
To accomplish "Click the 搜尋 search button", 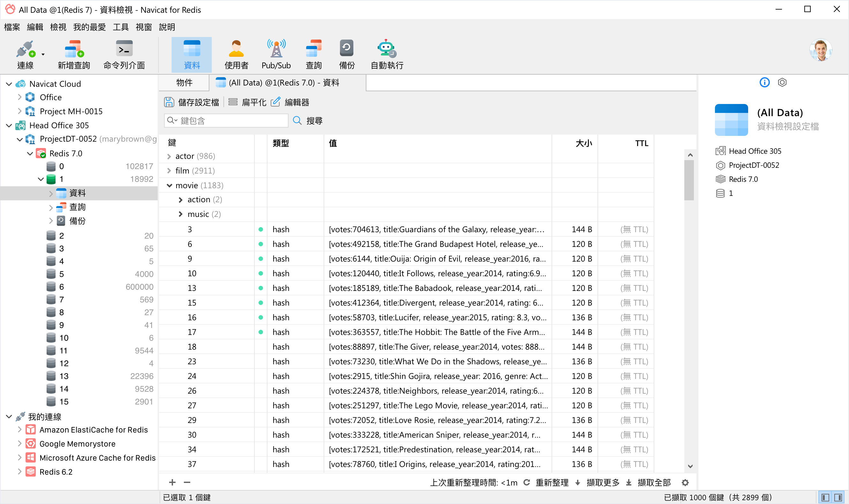I will click(x=307, y=121).
